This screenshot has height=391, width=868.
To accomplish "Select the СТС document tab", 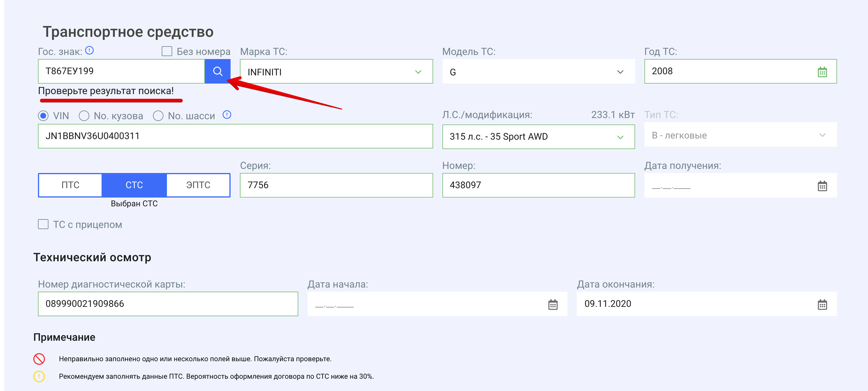I will 134,185.
